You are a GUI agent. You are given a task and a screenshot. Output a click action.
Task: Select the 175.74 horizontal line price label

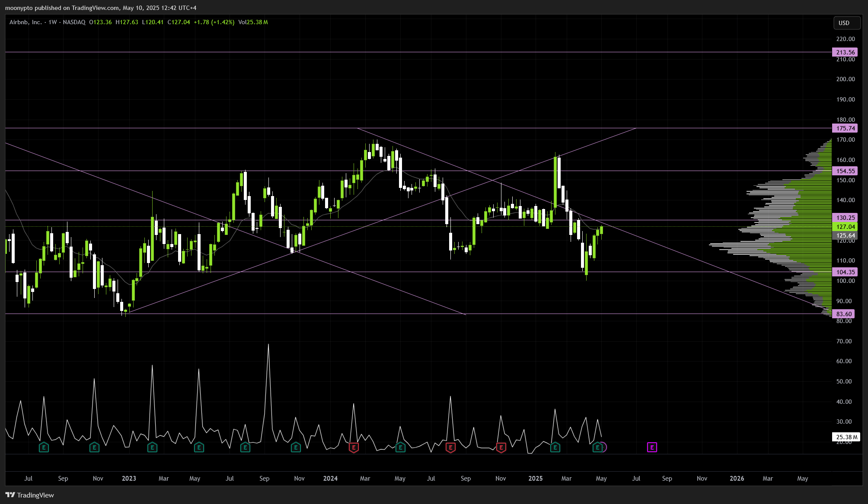point(845,128)
